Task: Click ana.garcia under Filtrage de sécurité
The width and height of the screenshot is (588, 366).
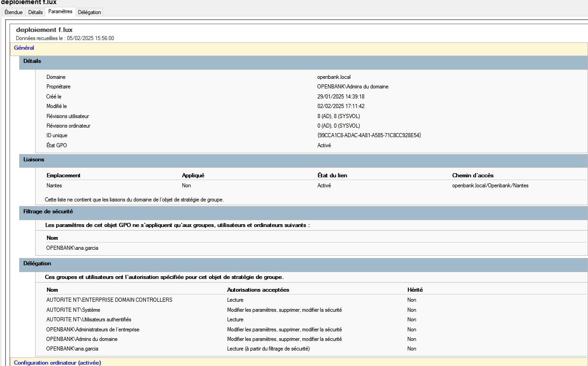Action: pyautogui.click(x=72, y=248)
